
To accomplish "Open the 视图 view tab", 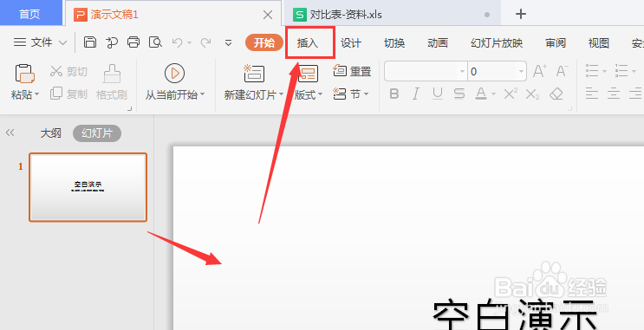I will point(599,42).
